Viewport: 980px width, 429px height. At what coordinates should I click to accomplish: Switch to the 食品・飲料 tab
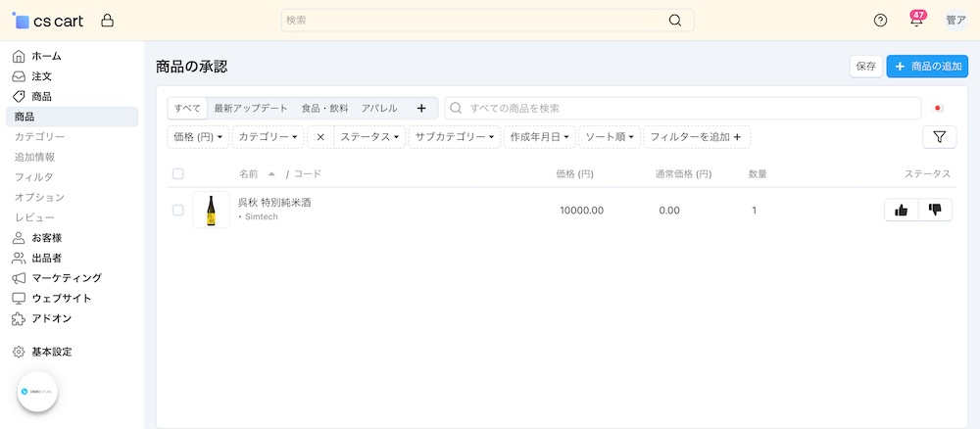325,108
